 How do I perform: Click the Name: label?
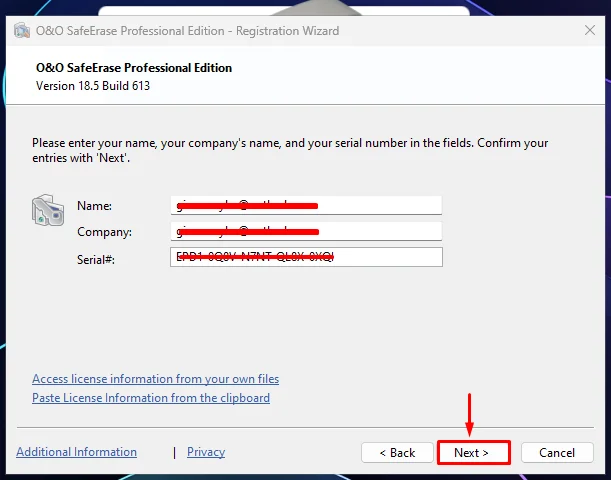coord(94,206)
